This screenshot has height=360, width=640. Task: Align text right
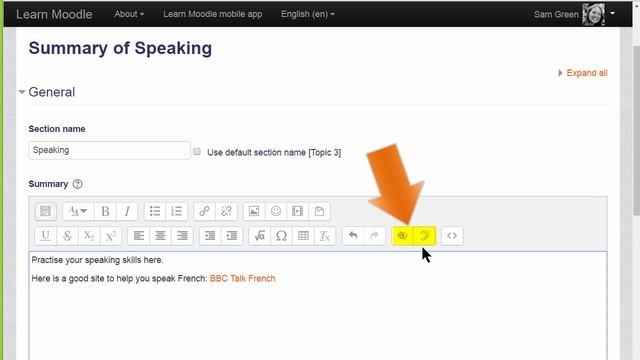(x=182, y=236)
